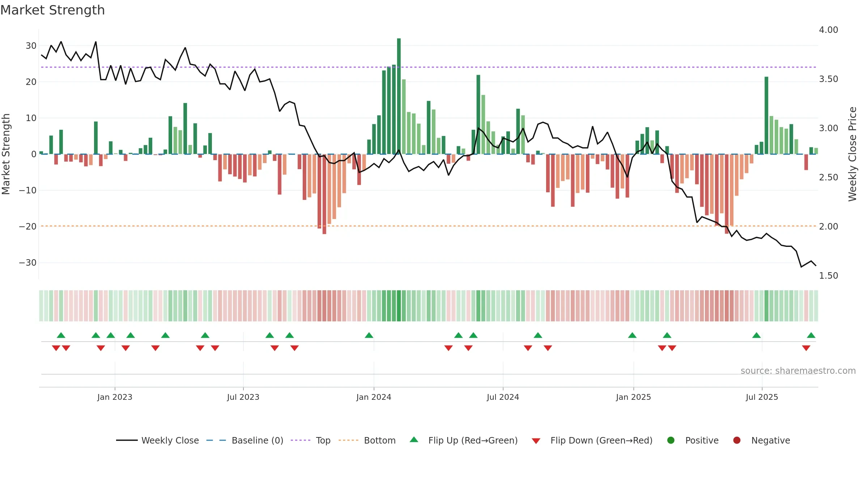Click the deepest red bar below −20 in late 2023
The height and width of the screenshot is (488, 868).
[324, 194]
